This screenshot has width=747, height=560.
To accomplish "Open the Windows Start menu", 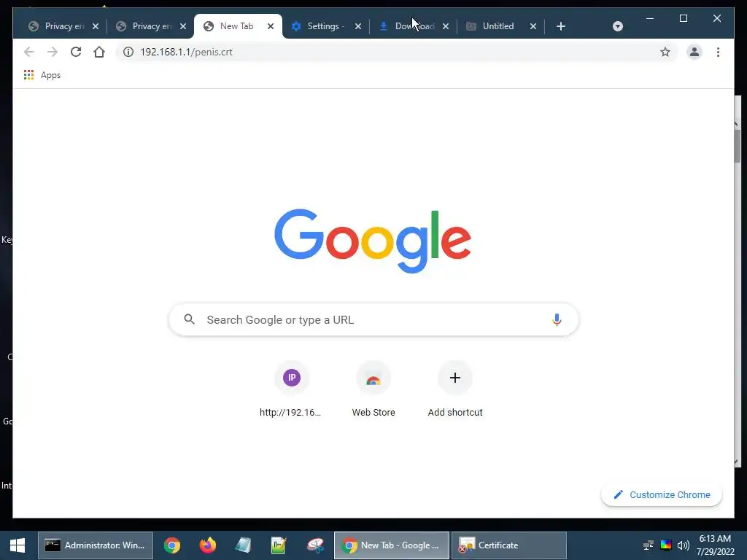I will coord(18,545).
